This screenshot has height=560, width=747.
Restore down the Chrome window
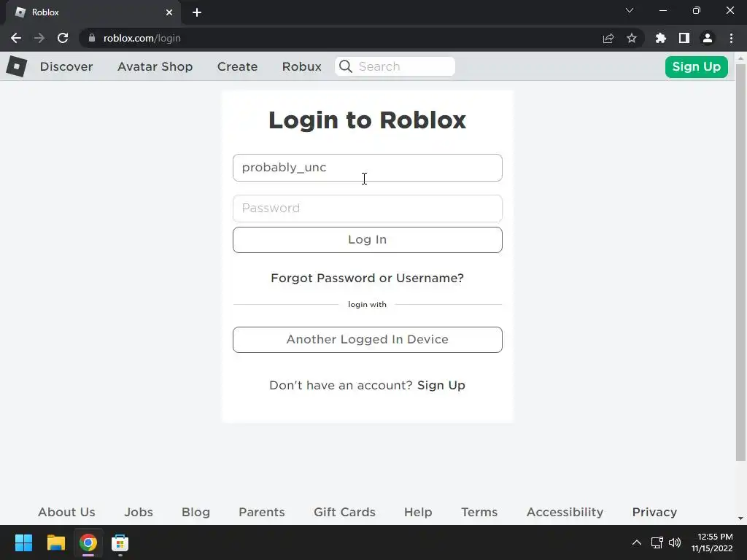click(697, 10)
